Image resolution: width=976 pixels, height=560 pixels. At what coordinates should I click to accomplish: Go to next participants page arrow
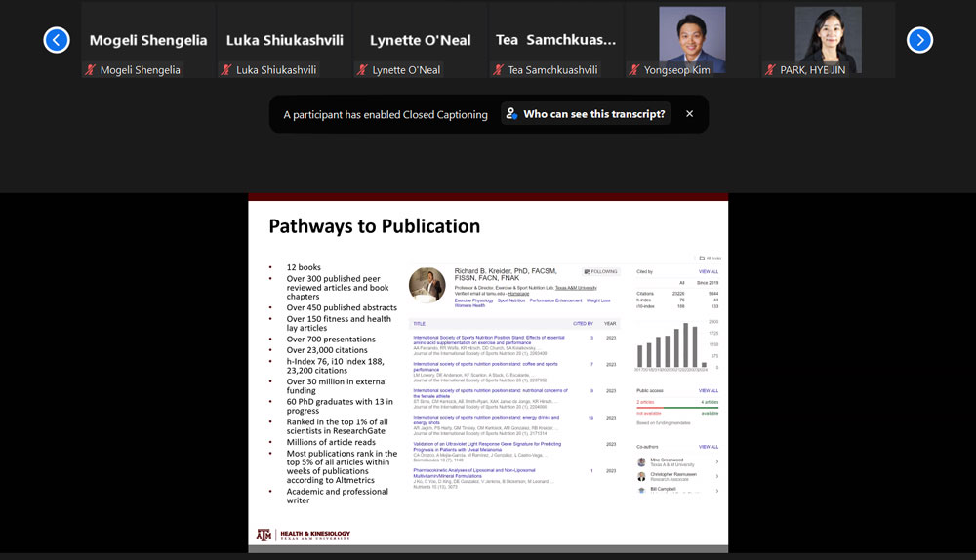click(919, 40)
